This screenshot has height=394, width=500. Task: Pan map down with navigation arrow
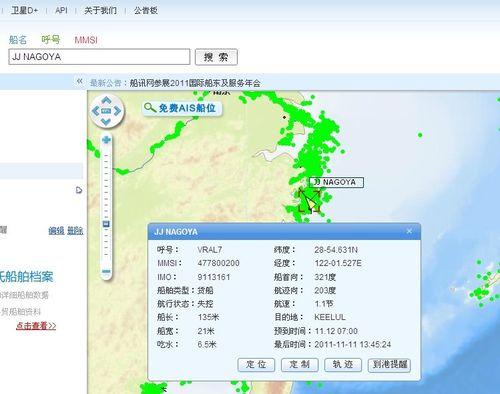coord(106,122)
